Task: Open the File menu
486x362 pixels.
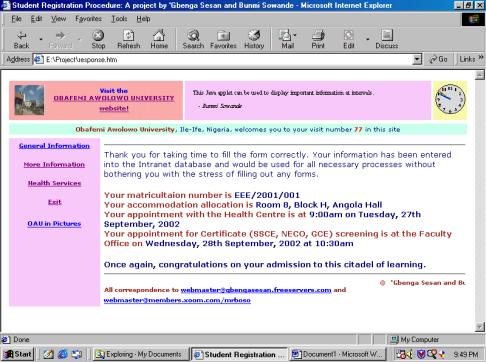Action: pos(16,19)
